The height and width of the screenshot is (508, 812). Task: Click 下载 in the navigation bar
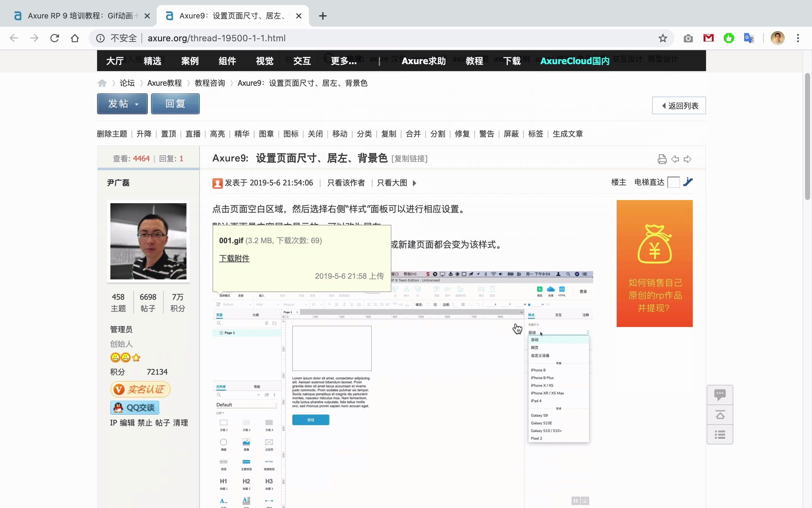(x=512, y=61)
